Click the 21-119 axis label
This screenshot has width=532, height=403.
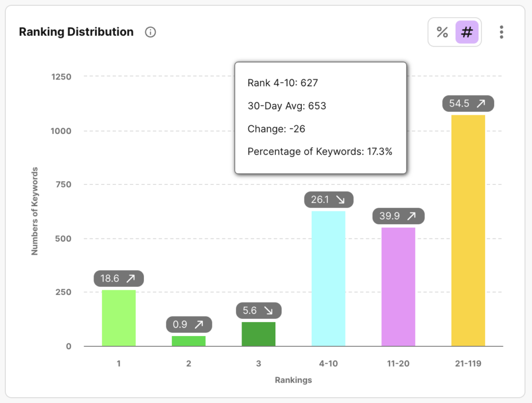(468, 364)
